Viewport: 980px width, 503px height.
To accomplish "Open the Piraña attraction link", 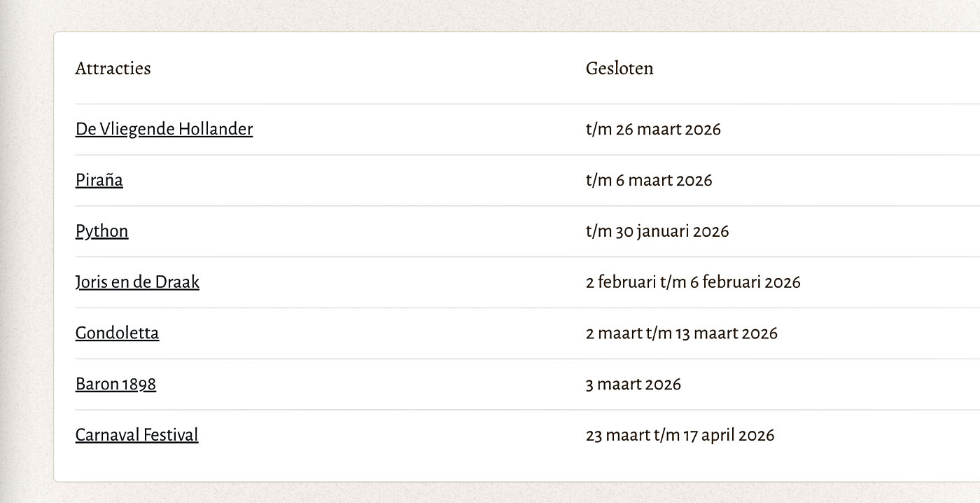I will 99,180.
